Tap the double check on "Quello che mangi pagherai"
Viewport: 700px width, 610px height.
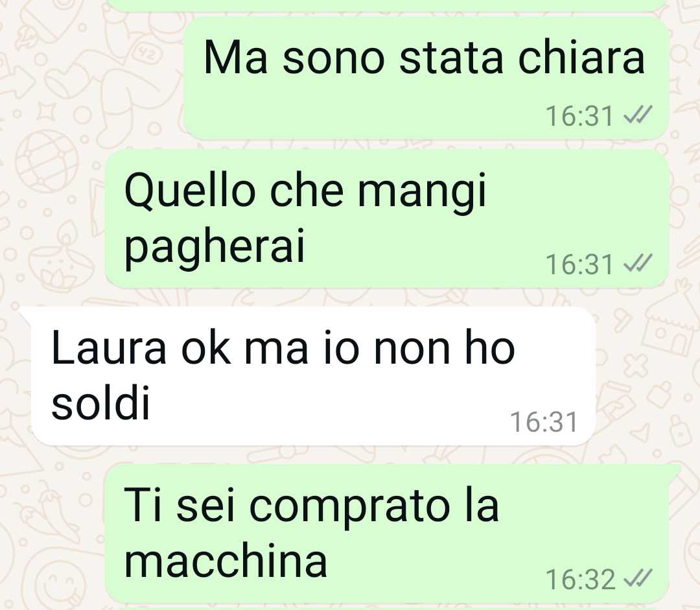pos(638,263)
